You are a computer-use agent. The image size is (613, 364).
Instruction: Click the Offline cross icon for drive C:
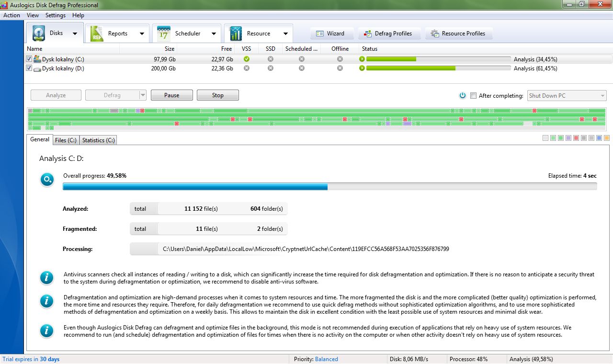click(340, 59)
